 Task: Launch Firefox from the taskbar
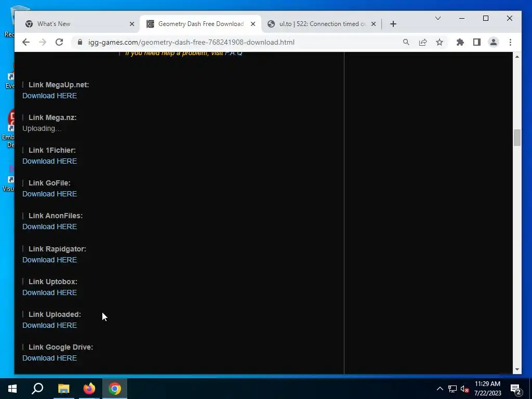click(89, 389)
